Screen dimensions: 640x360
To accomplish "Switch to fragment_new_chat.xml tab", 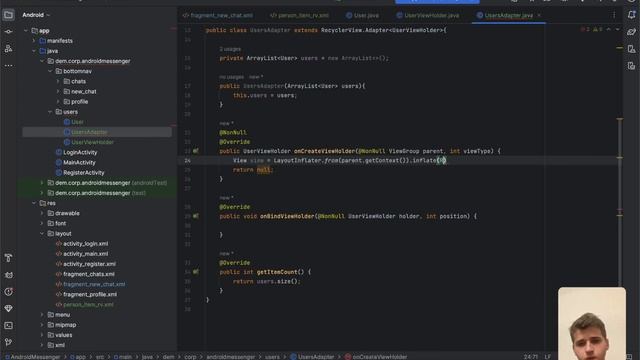I will click(218, 15).
